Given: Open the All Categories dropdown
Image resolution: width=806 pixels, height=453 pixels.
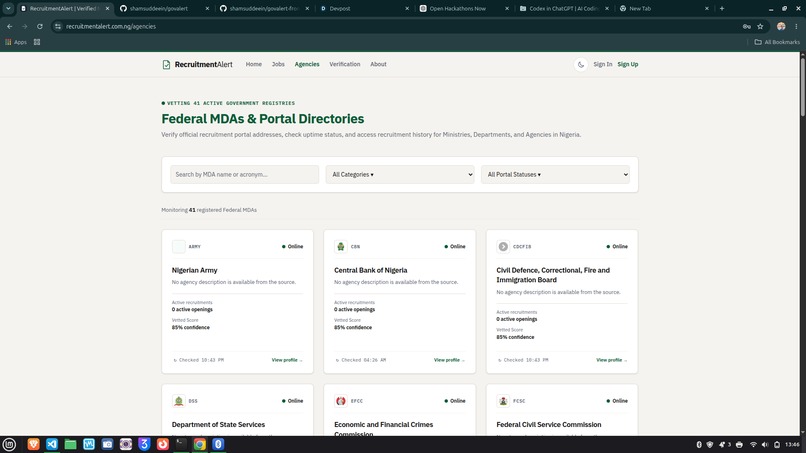Looking at the screenshot, I should pyautogui.click(x=399, y=174).
